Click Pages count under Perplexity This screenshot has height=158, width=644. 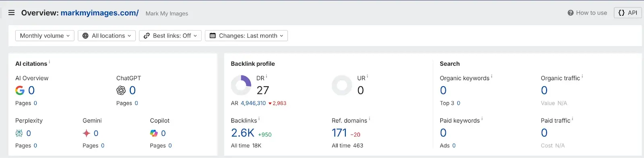click(35, 146)
